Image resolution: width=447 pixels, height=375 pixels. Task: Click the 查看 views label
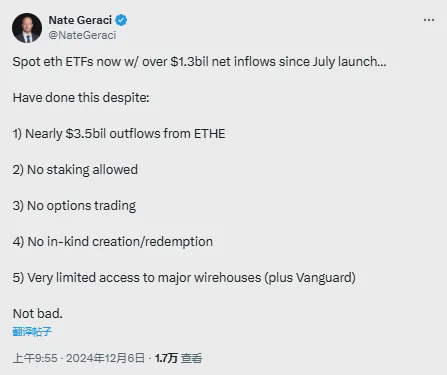coord(192,358)
